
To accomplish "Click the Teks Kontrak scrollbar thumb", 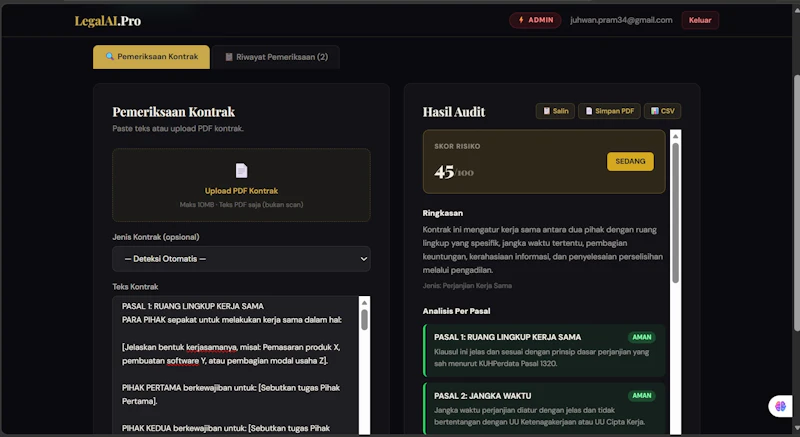I will (x=364, y=320).
